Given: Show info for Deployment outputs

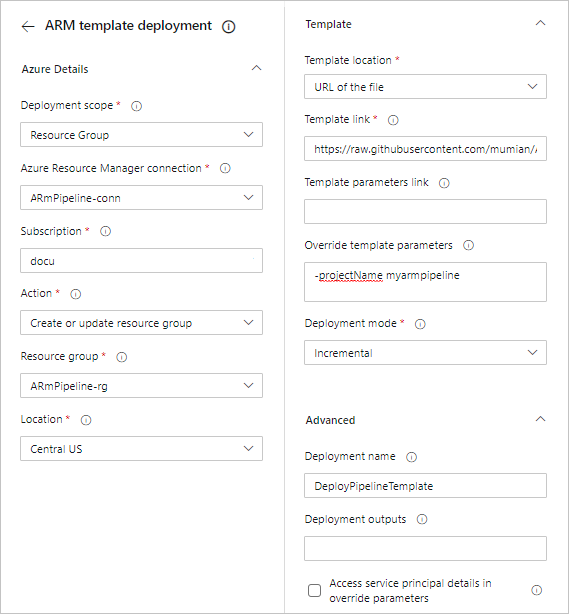Looking at the screenshot, I should [x=422, y=520].
